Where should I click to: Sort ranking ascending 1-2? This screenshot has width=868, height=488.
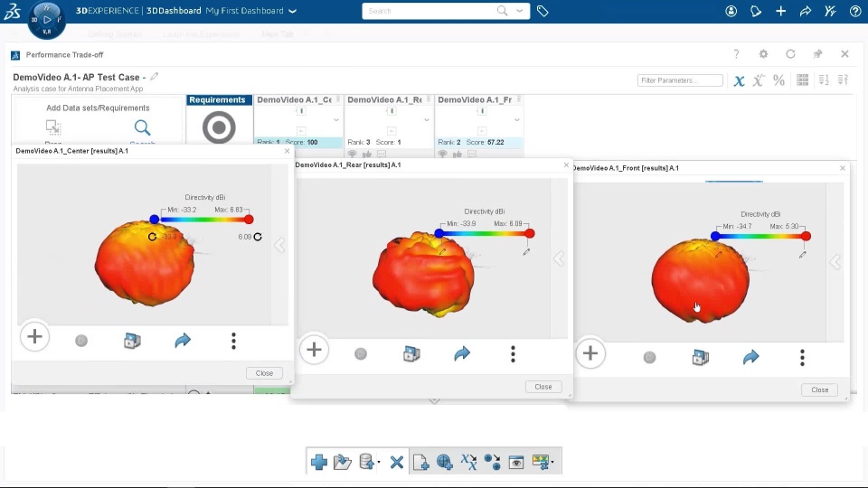[824, 80]
